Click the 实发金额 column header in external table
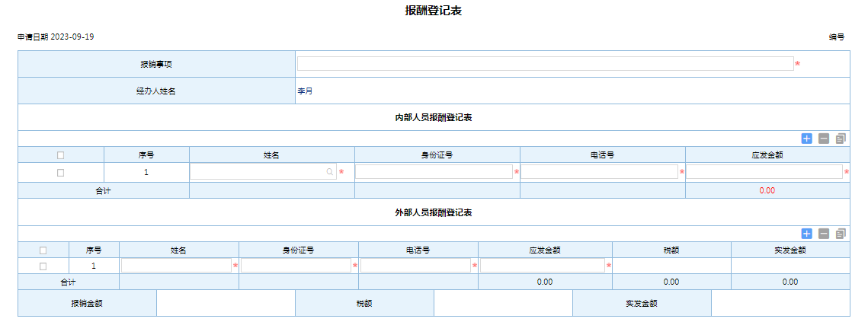Viewport: 868px width, 322px height. (x=790, y=250)
